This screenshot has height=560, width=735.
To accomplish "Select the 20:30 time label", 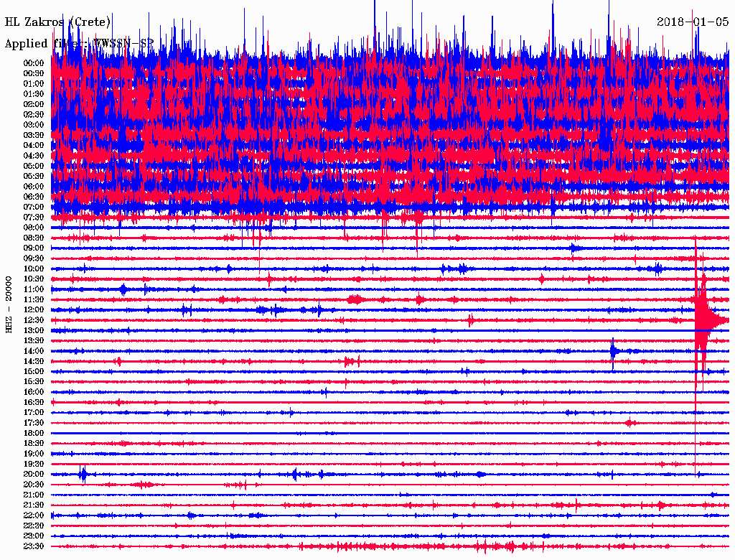I will click(x=34, y=485).
